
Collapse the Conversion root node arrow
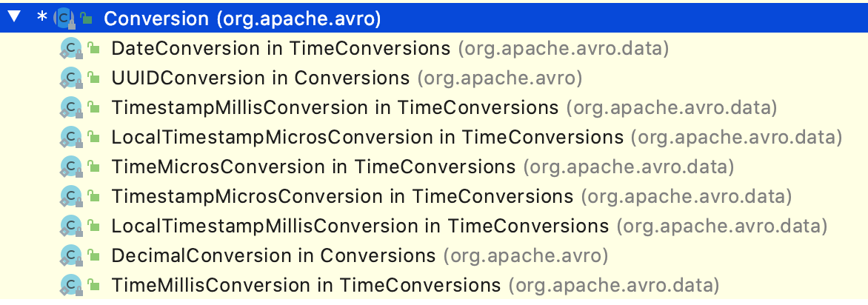[x=14, y=18]
